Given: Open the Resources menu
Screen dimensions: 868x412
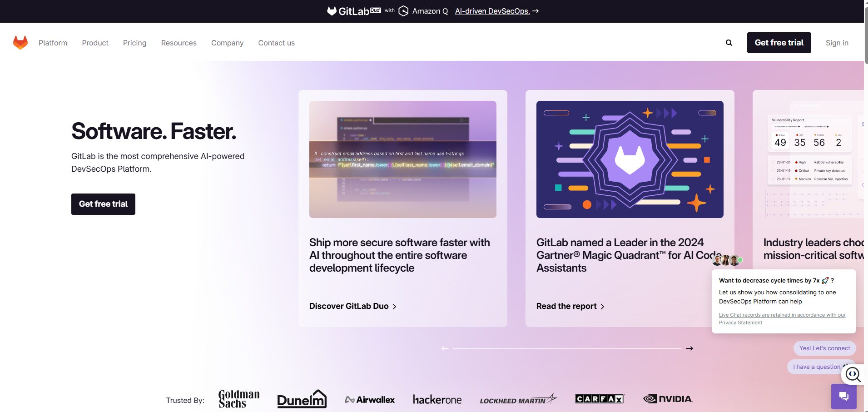Looking at the screenshot, I should click(179, 42).
